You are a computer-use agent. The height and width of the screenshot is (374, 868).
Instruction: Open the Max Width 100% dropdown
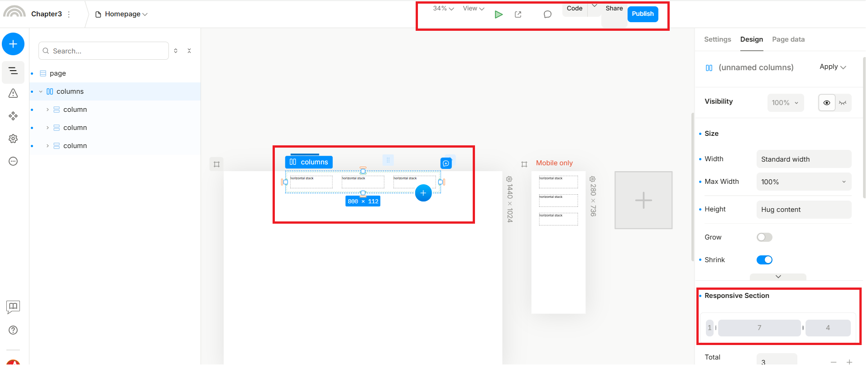point(803,182)
